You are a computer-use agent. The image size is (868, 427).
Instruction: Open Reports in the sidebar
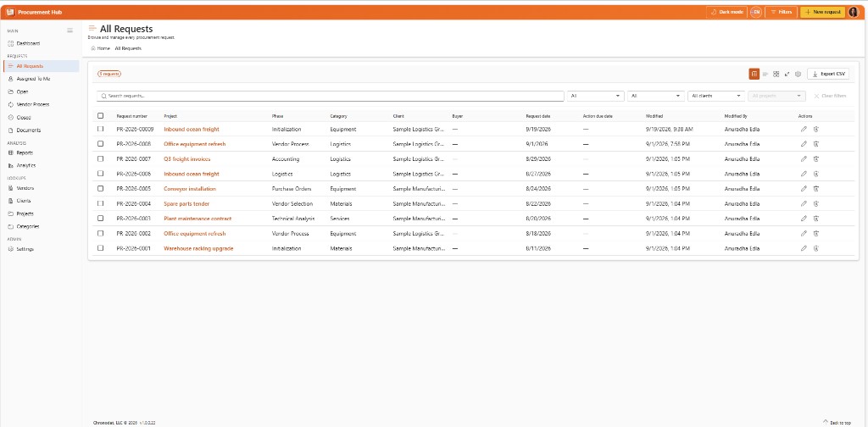(41, 152)
